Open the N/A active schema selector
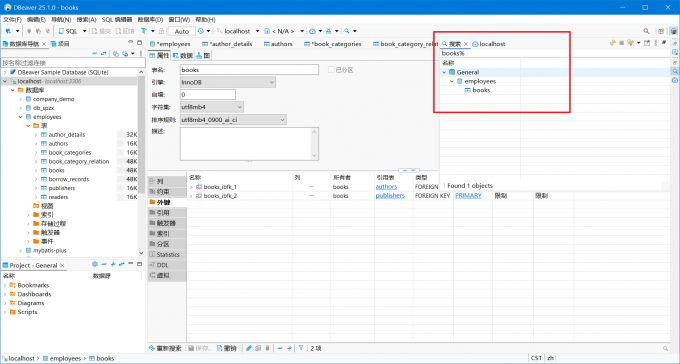 tap(283, 31)
